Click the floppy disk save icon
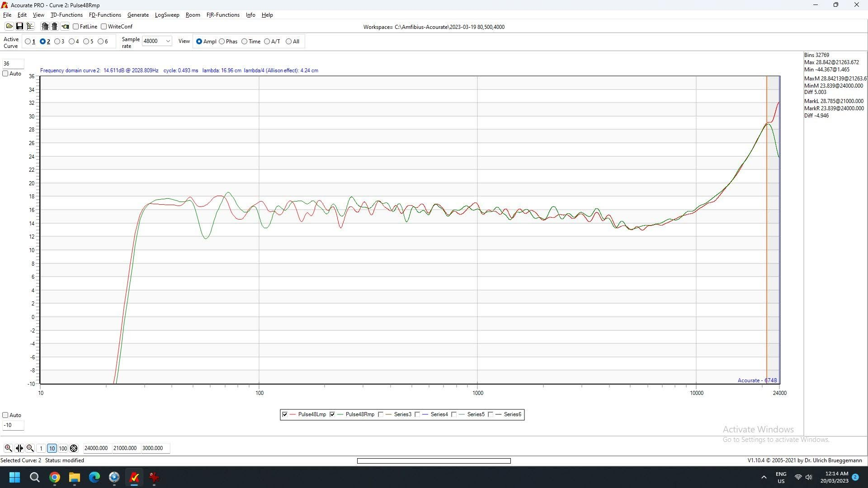This screenshot has height=488, width=868. tap(19, 27)
